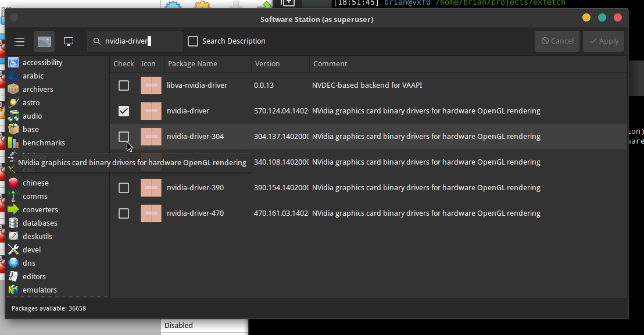
Task: Select the nvidia-driver-470 package name
Action: point(195,213)
